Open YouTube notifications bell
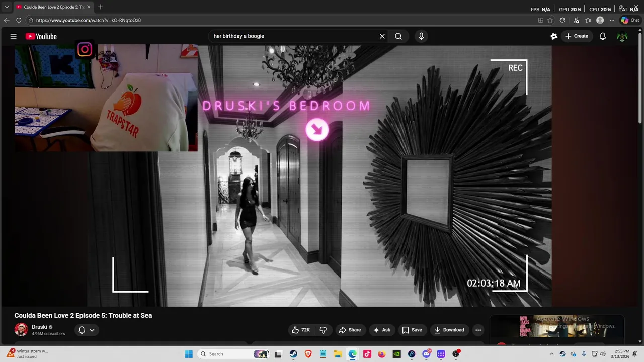Screen dimensions: 644x362 [x=603, y=36]
